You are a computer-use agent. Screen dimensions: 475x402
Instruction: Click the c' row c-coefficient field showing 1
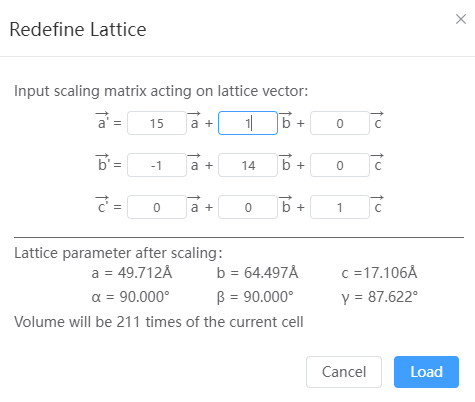pos(340,207)
